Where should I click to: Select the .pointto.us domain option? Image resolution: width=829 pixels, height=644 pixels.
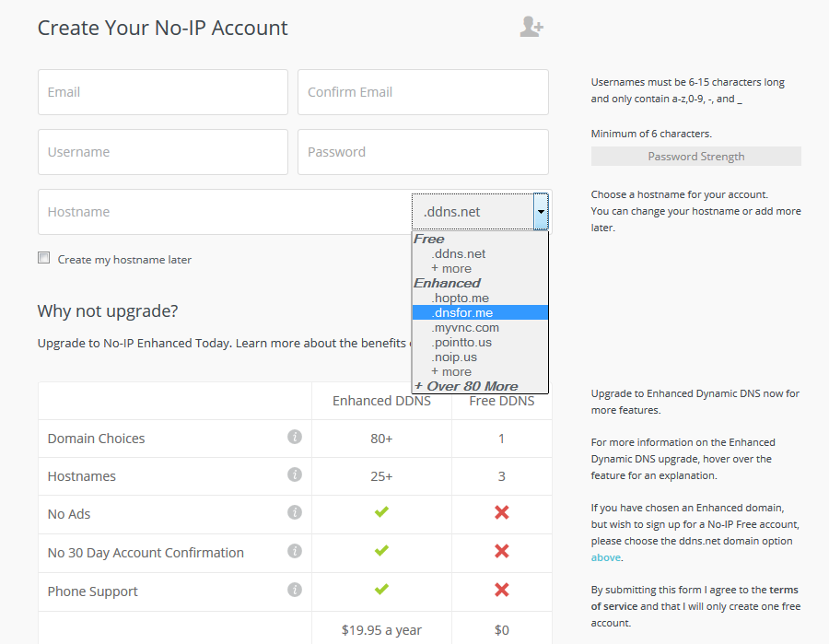click(x=480, y=343)
